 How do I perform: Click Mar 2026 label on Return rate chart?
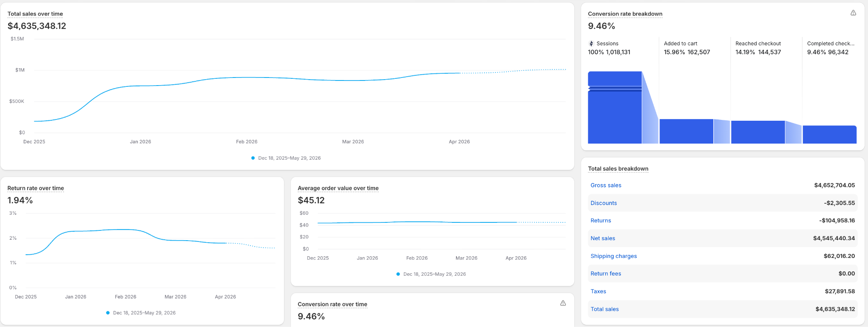(175, 297)
